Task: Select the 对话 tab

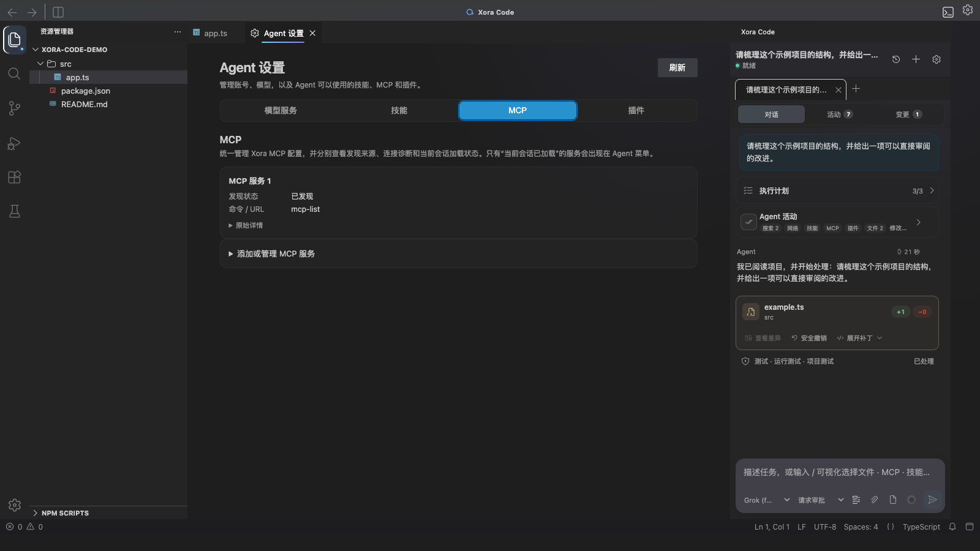Action: (771, 114)
